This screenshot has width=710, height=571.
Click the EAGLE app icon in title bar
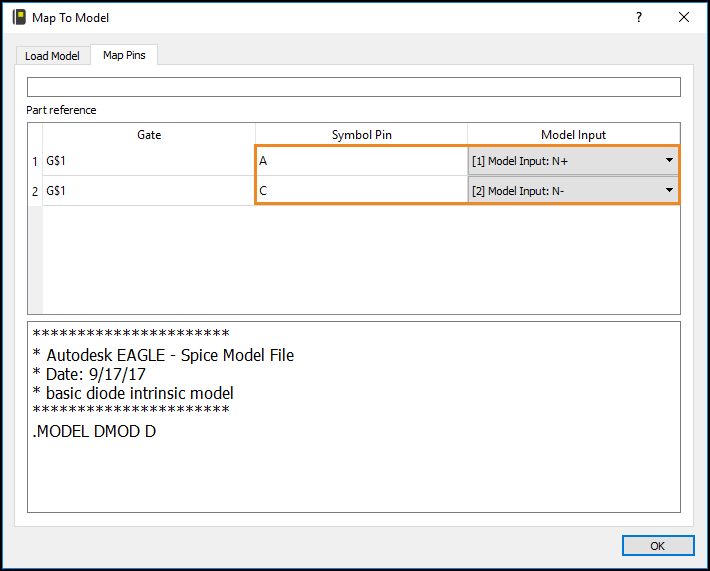tap(18, 17)
